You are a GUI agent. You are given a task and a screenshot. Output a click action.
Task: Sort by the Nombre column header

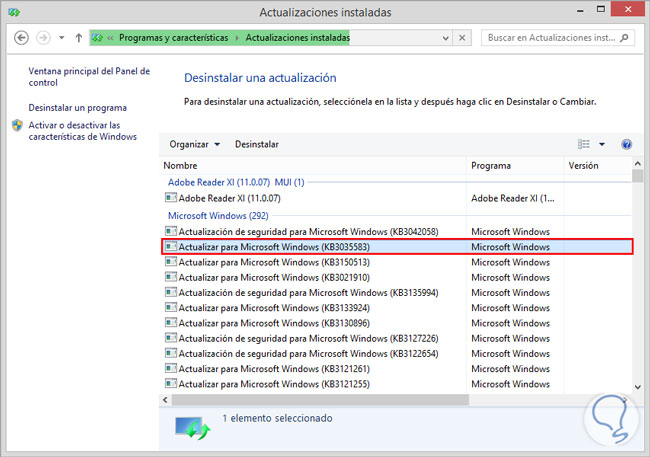(x=313, y=165)
